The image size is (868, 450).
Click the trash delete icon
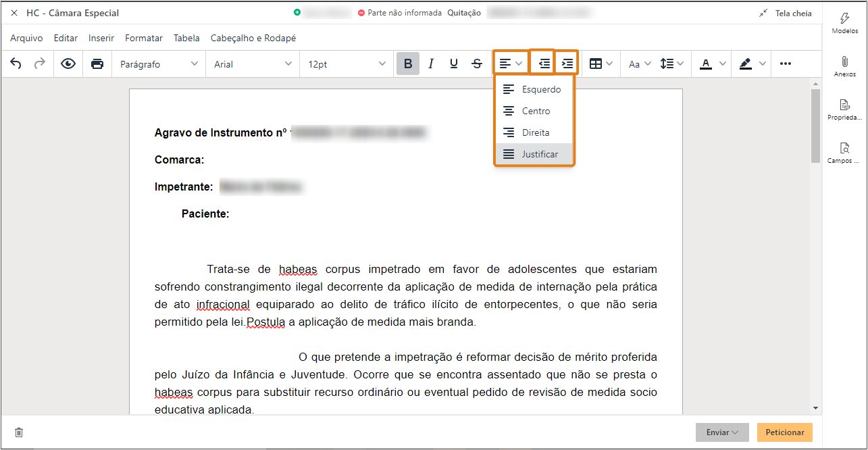[x=18, y=432]
